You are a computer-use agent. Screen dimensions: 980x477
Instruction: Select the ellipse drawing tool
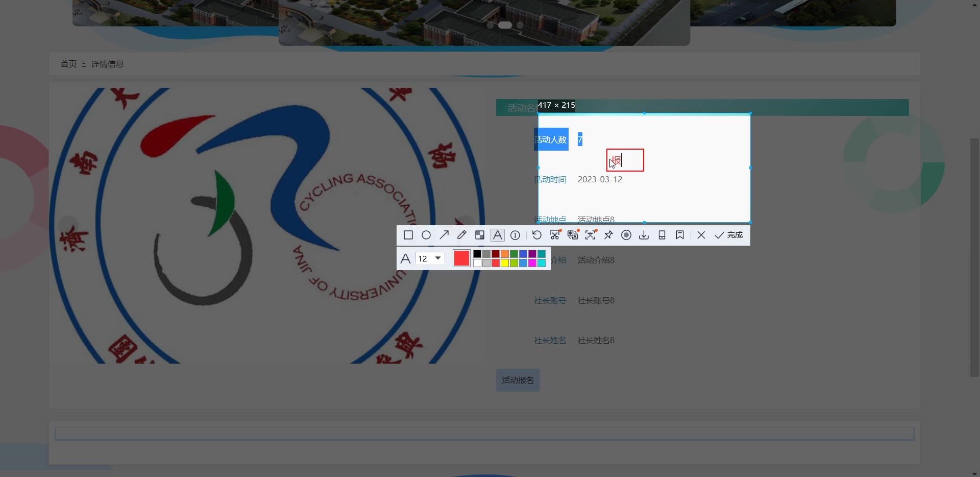click(426, 235)
